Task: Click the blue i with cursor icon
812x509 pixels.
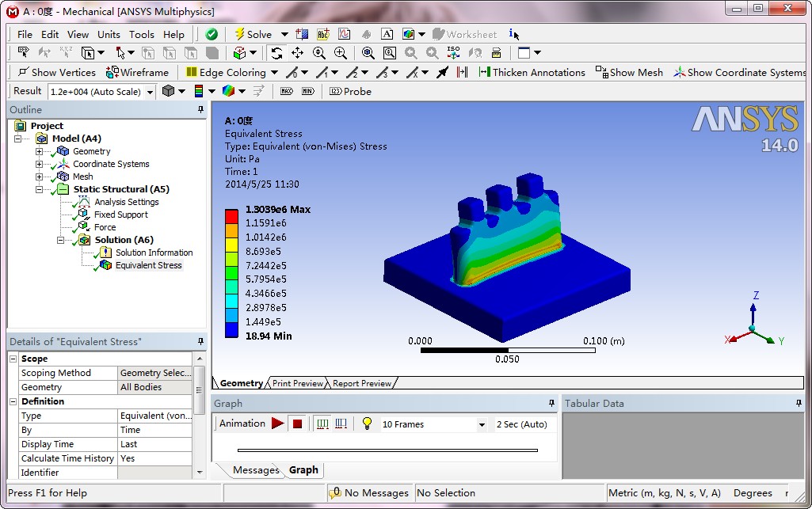Action: click(513, 34)
